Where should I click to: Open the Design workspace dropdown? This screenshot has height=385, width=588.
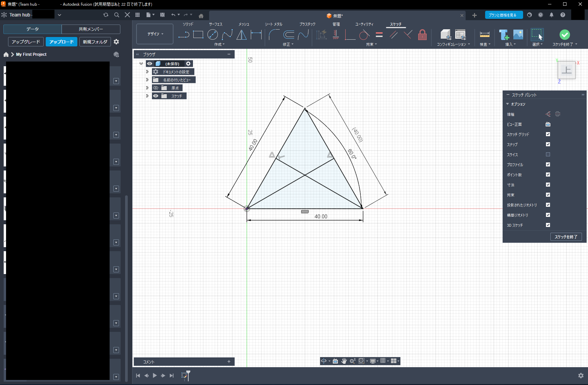pyautogui.click(x=155, y=34)
